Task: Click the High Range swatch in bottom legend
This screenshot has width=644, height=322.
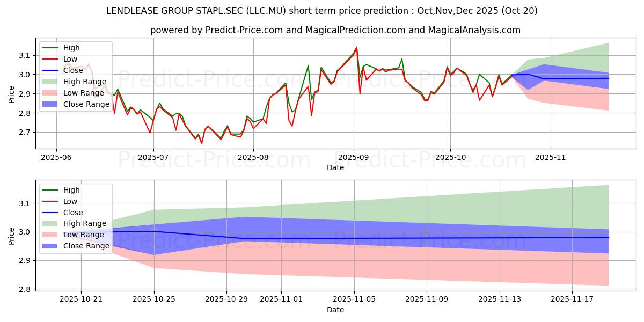Action: point(51,223)
